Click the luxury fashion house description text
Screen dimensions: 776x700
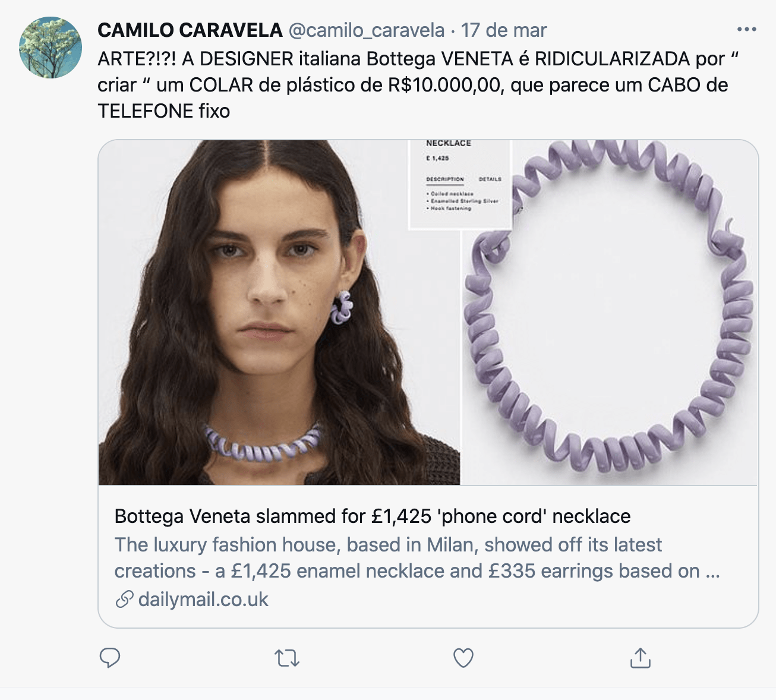pyautogui.click(x=417, y=557)
